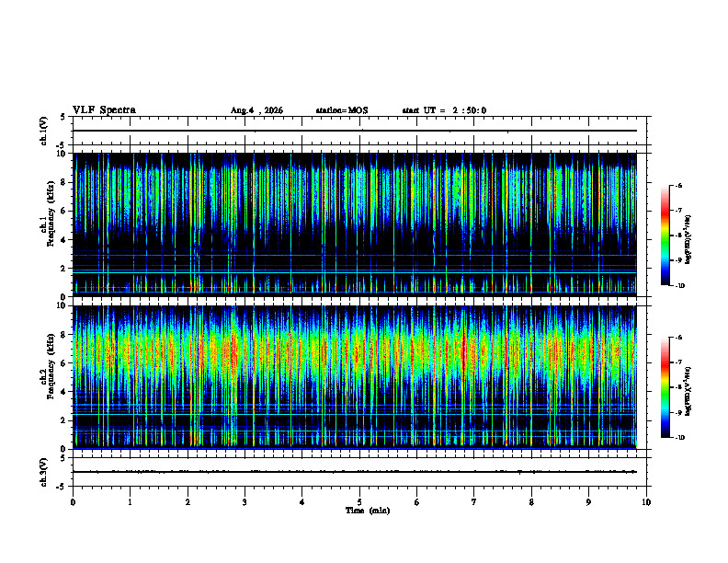728x563 pixels.
Task: Click inside the ch.2 spectrogram panel
Action: 355,377
